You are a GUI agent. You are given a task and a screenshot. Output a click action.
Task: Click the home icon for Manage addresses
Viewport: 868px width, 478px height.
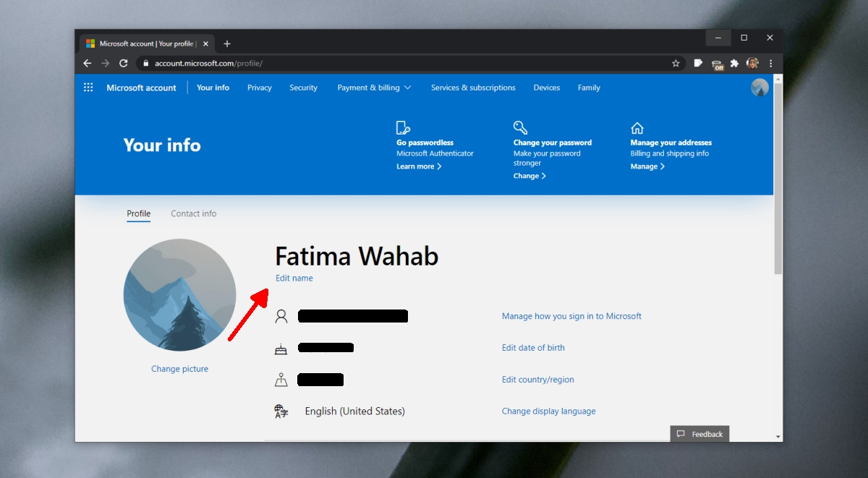tap(637, 128)
